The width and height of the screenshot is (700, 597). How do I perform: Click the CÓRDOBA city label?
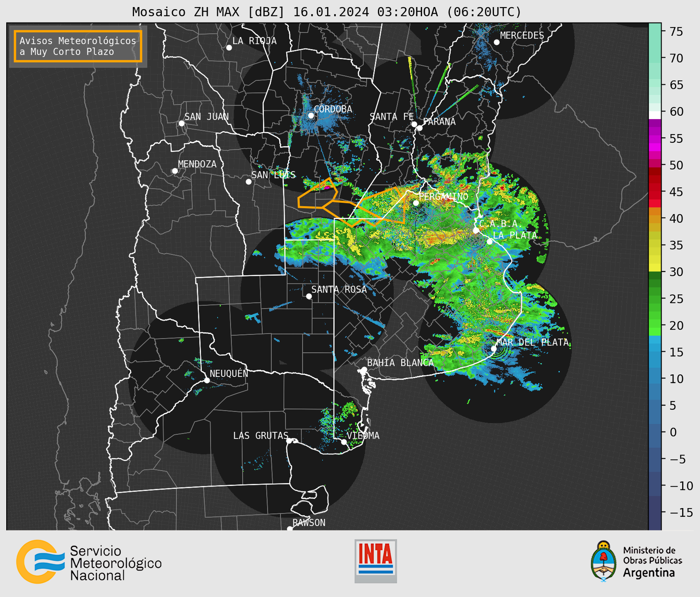[x=333, y=109]
